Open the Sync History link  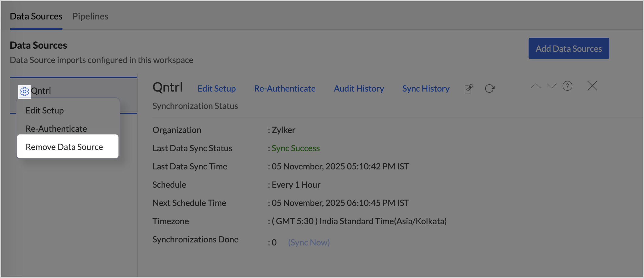click(426, 89)
